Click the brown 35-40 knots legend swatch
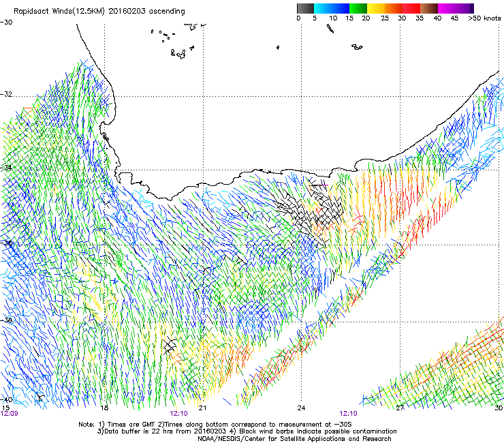Image resolution: width=504 pixels, height=443 pixels. click(x=429, y=8)
